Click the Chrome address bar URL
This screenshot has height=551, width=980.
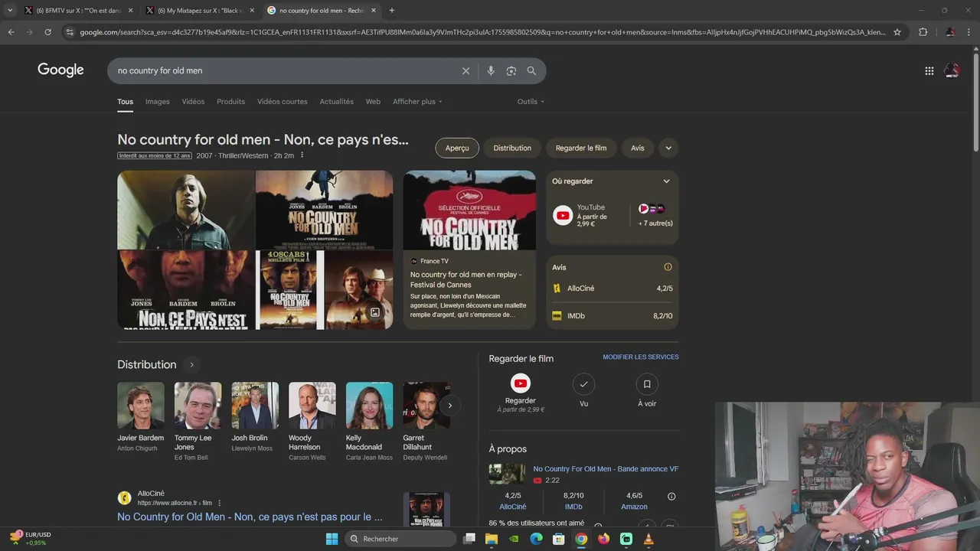point(482,32)
